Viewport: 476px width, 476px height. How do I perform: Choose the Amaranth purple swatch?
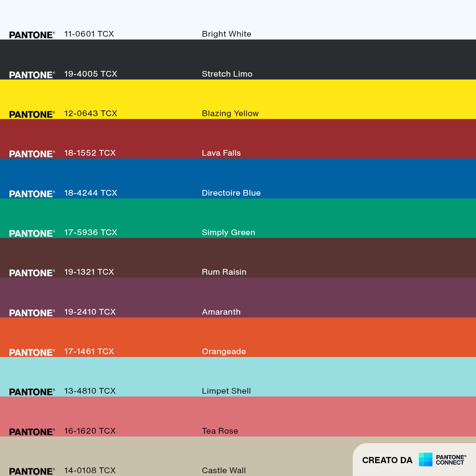[238, 297]
